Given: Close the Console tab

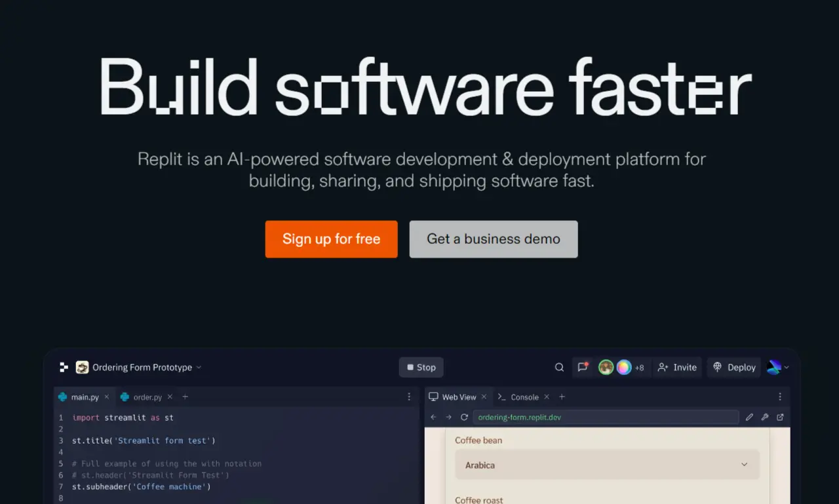Looking at the screenshot, I should point(547,397).
